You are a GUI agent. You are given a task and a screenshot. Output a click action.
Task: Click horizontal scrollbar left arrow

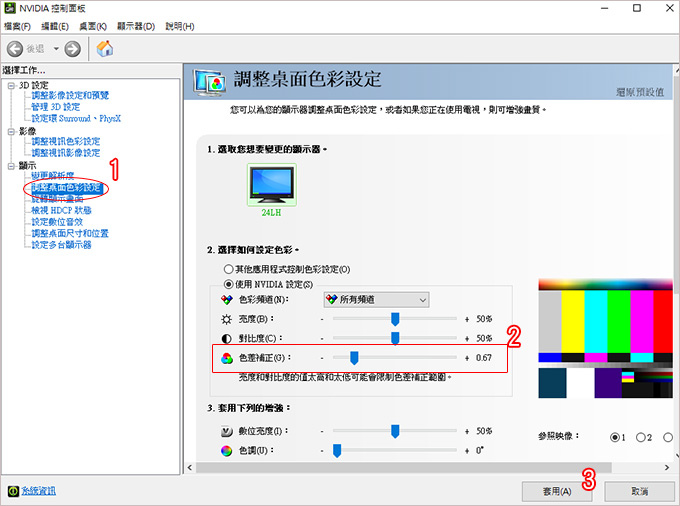tap(190, 467)
